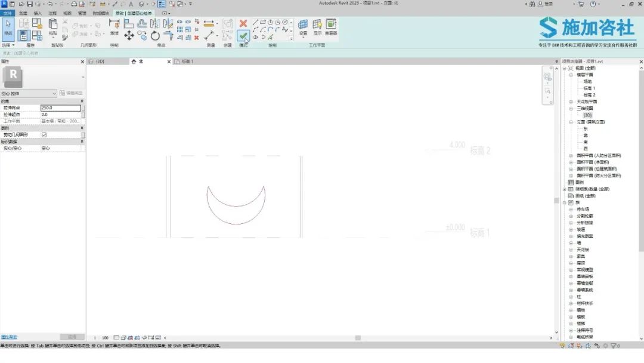Select the Rotate tool
Screen dimensions: 644x363
pyautogui.click(x=155, y=36)
